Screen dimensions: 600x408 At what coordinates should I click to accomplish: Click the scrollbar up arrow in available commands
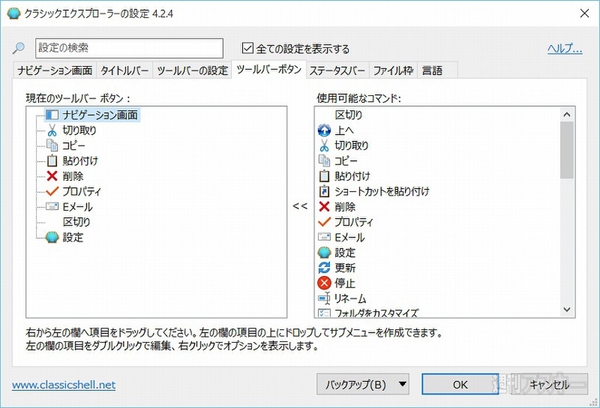[567, 114]
